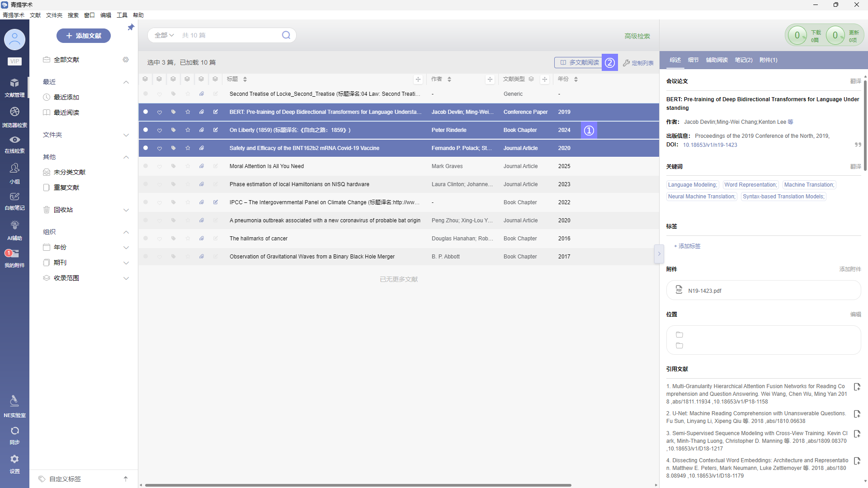868x488 pixels.
Task: Collapse the 最近 section
Action: [126, 82]
